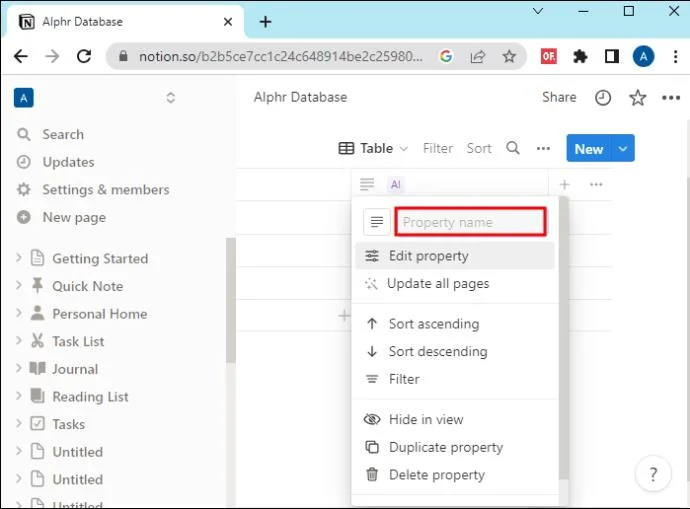The image size is (690, 509).
Task: Open the Quick Note page
Action: [88, 286]
